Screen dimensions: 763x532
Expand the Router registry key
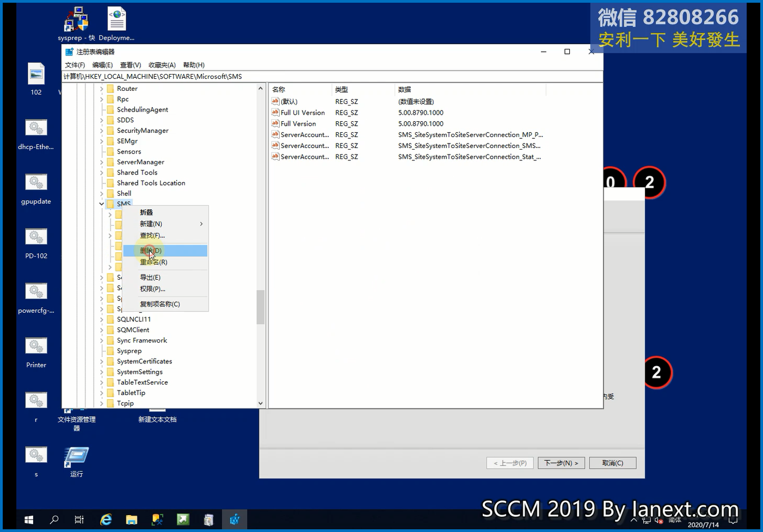tap(102, 89)
